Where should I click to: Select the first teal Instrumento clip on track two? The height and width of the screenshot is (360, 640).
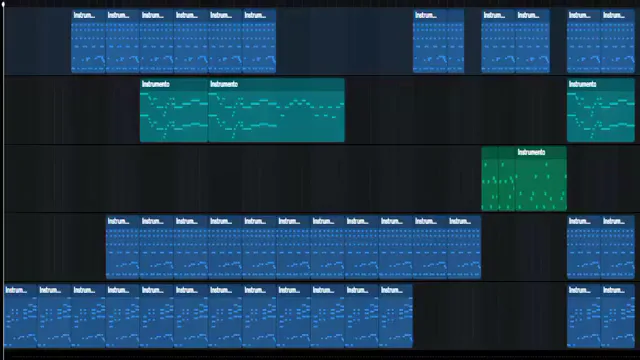(x=174, y=110)
